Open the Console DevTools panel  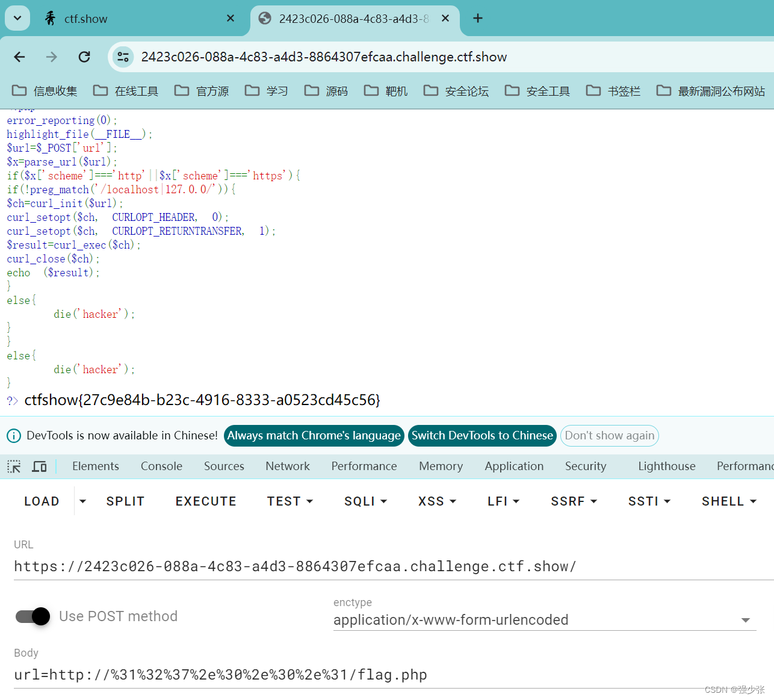161,466
